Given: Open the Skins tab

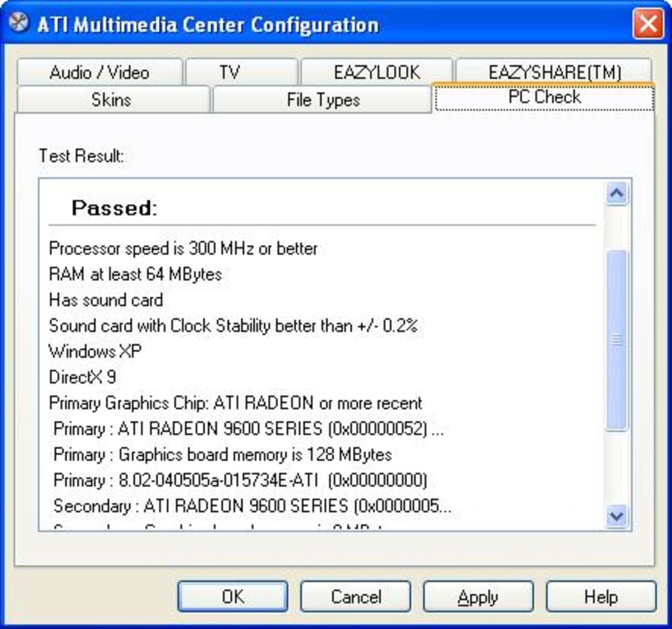Looking at the screenshot, I should (x=113, y=100).
